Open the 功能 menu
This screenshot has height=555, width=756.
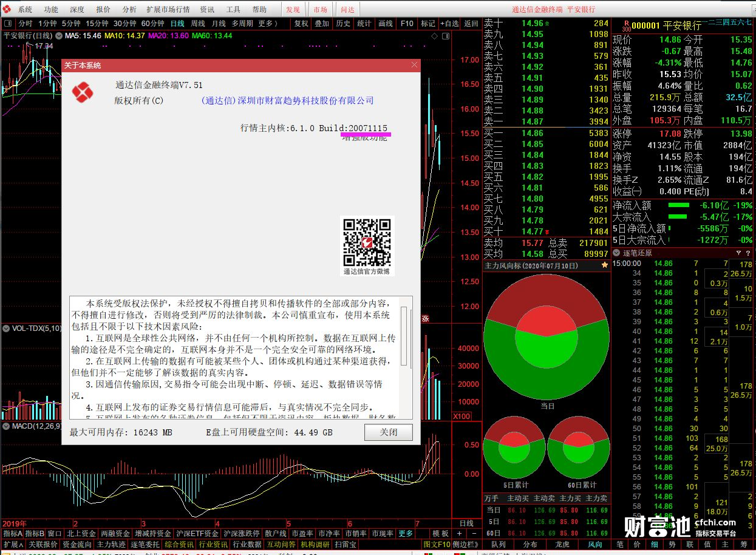click(51, 10)
